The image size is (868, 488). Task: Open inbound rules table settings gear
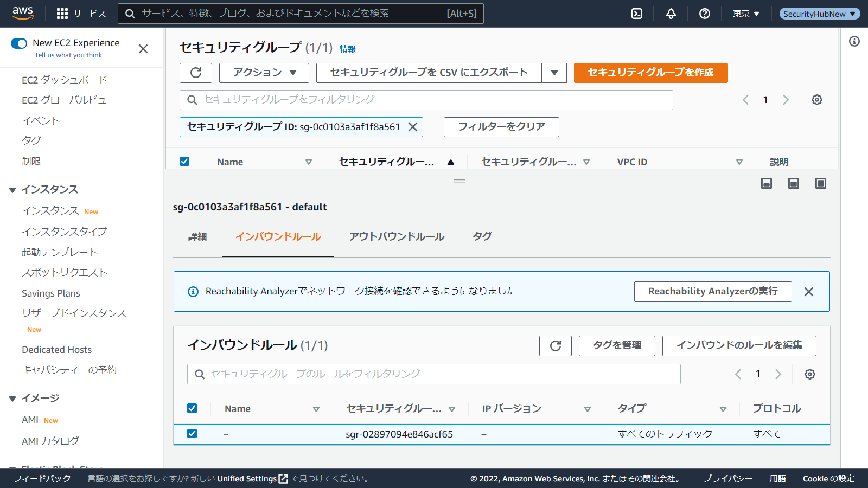809,374
